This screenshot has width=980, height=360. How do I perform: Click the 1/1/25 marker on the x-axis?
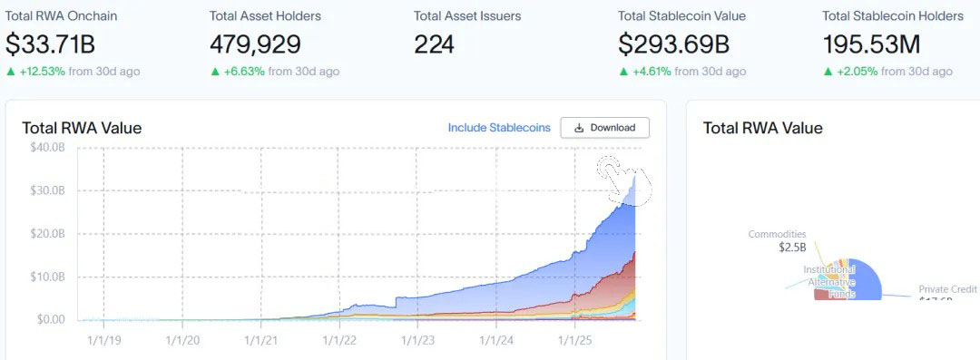point(574,341)
